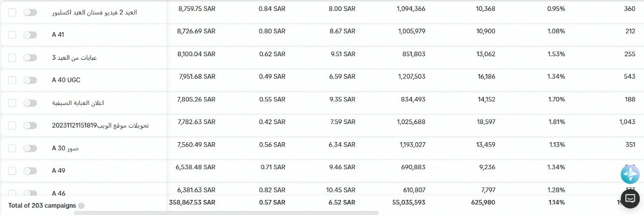Open the chat support message icon
This screenshot has width=644, height=215.
[x=630, y=199]
